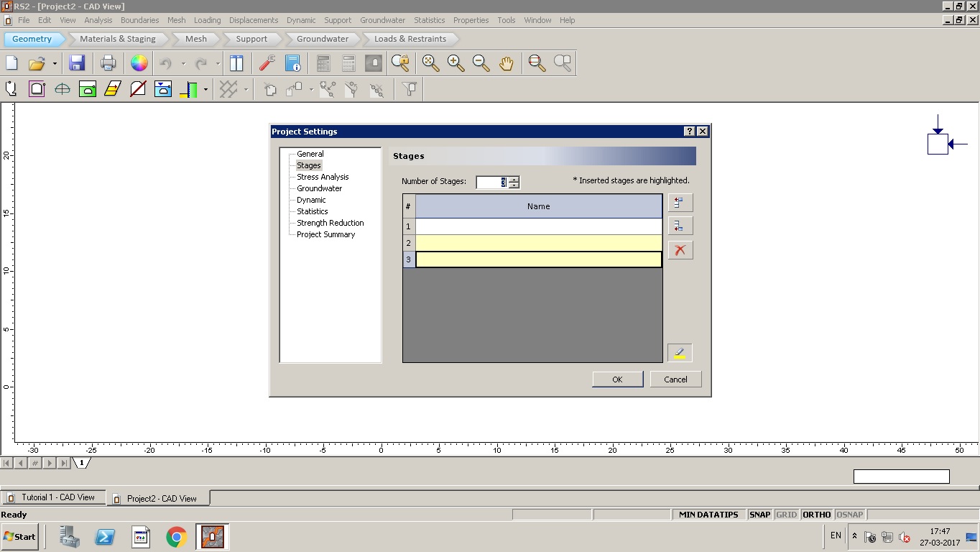The height and width of the screenshot is (552, 980).
Task: Click the insert stage before button
Action: 680,203
